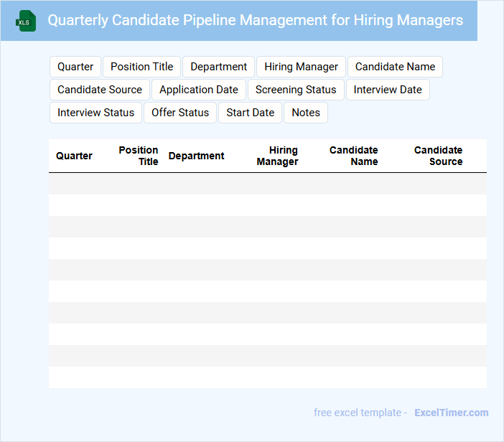Viewport: 504px width, 442px height.
Task: Choose the Candidate Name tag
Action: (x=395, y=67)
